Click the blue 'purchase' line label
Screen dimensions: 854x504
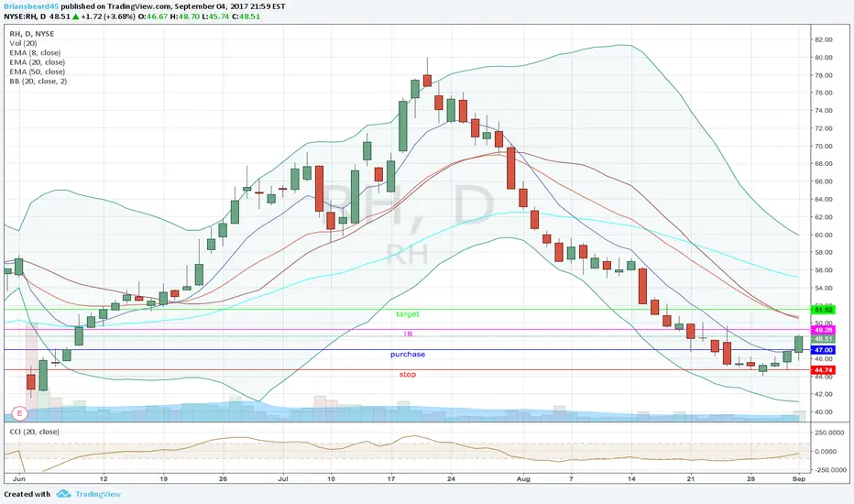pos(408,354)
